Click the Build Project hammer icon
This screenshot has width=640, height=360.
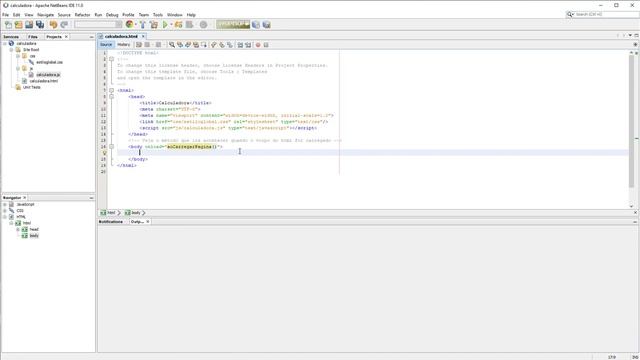(143, 25)
